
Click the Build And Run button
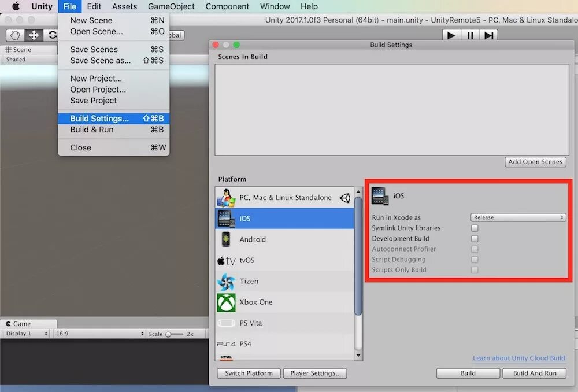tap(535, 373)
